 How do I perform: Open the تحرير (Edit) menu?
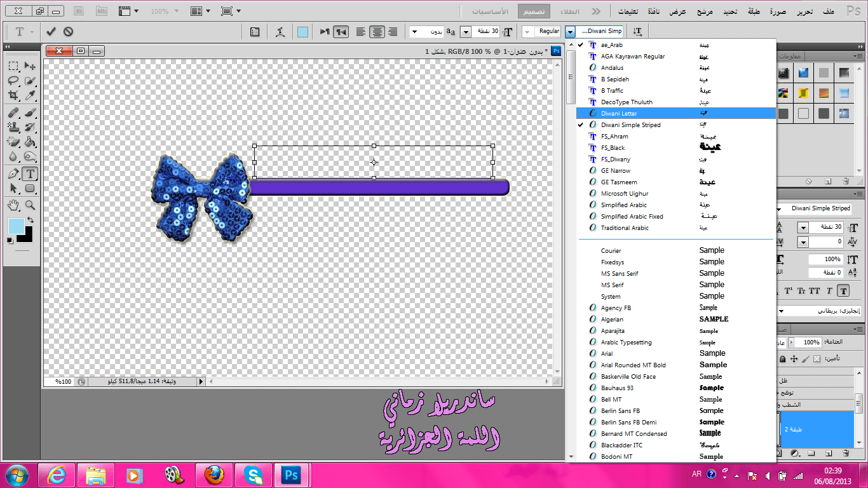(x=804, y=11)
